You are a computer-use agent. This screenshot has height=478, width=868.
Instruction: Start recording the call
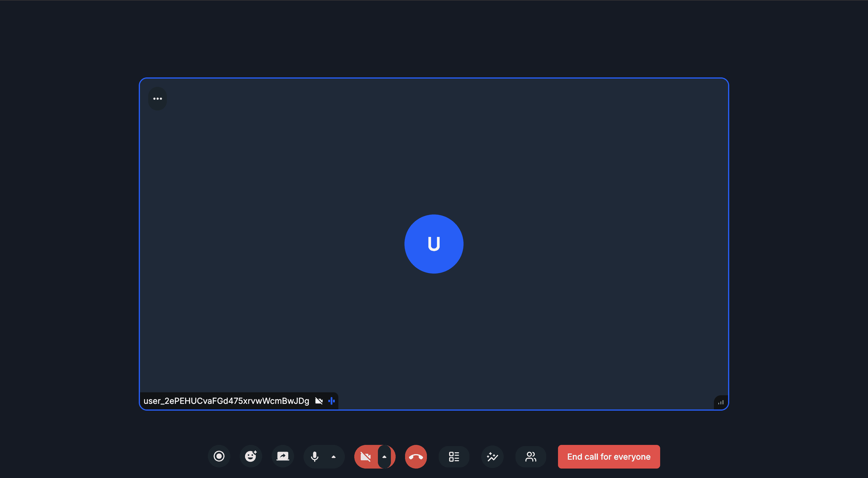click(219, 456)
